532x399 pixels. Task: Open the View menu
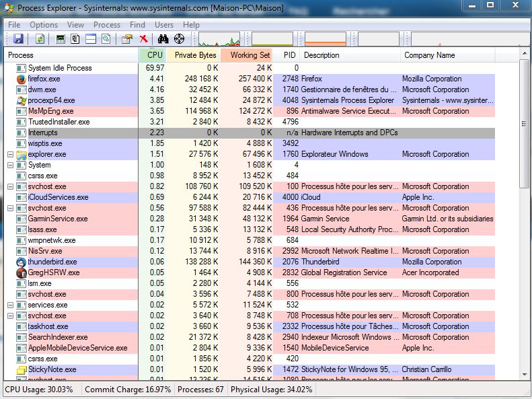[x=75, y=25]
